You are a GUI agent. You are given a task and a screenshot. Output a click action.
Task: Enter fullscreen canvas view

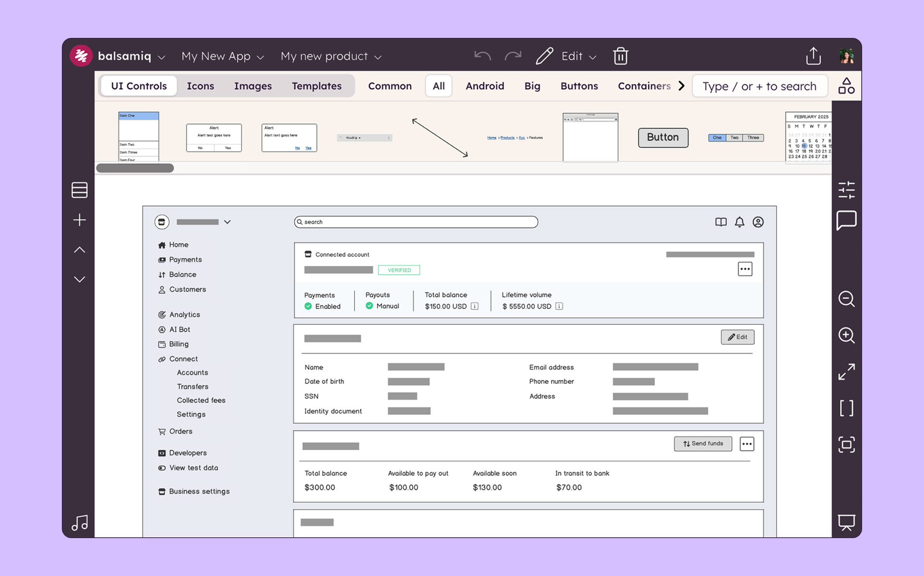[847, 372]
